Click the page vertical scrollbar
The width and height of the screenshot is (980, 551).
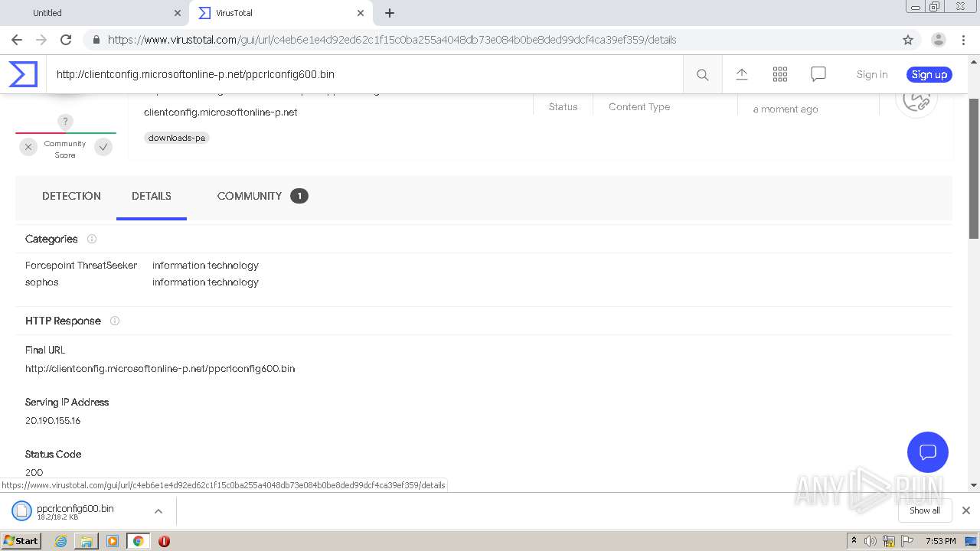point(974,168)
